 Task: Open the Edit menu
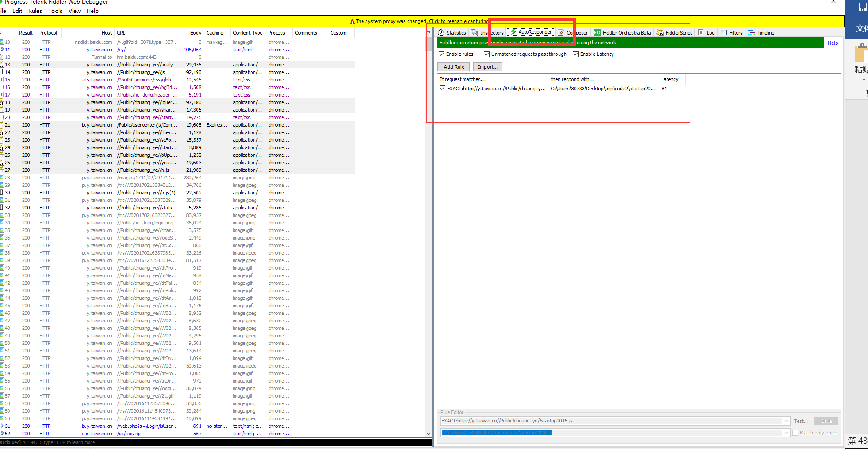[x=17, y=11]
